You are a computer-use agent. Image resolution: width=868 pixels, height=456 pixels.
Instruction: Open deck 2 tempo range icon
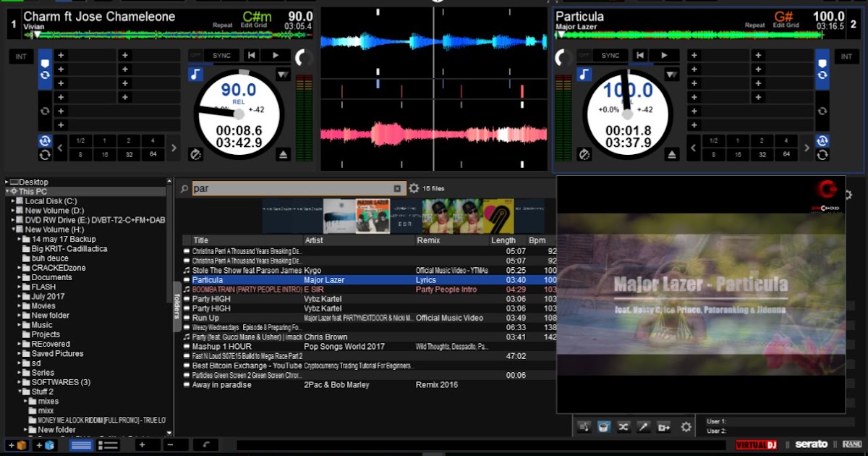pyautogui.click(x=672, y=74)
